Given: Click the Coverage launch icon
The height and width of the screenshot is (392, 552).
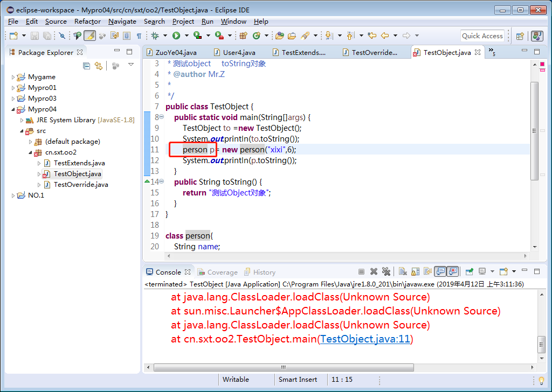Looking at the screenshot, I should pos(198,36).
